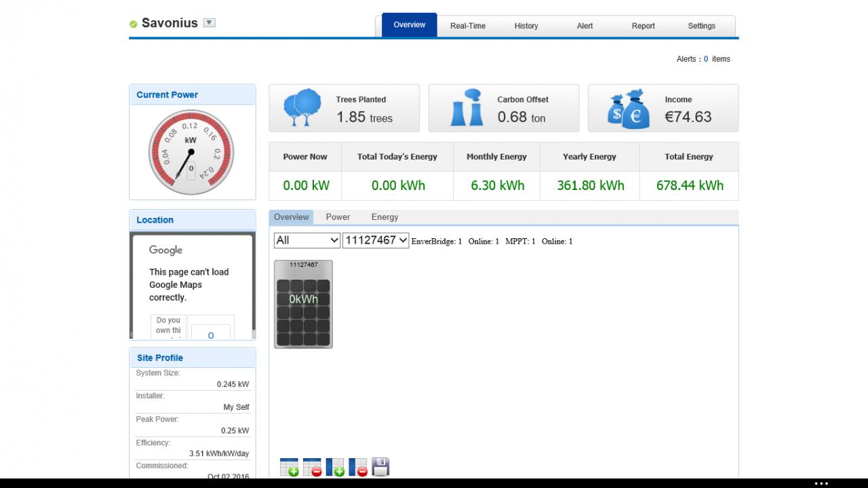Select the Energy sub-tab

pyautogui.click(x=384, y=217)
